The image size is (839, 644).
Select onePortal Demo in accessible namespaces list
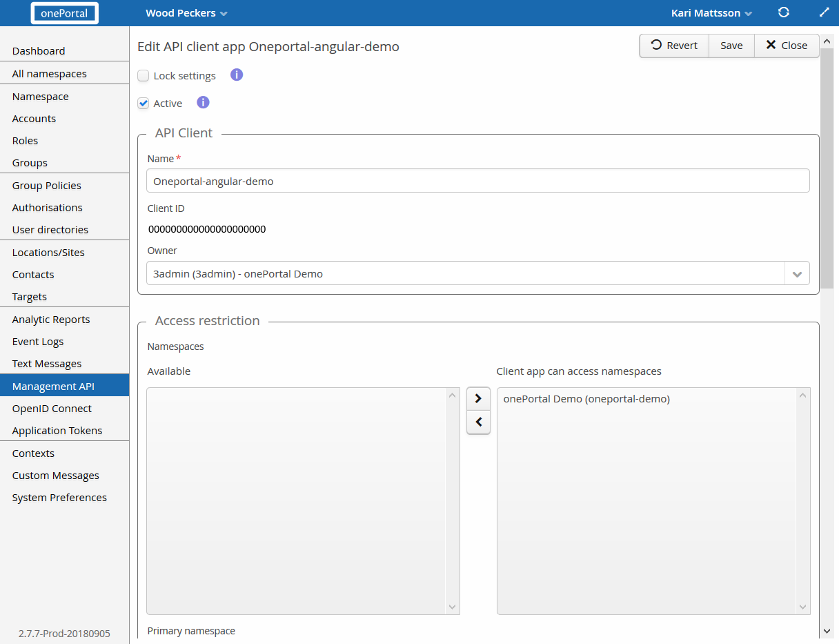586,399
